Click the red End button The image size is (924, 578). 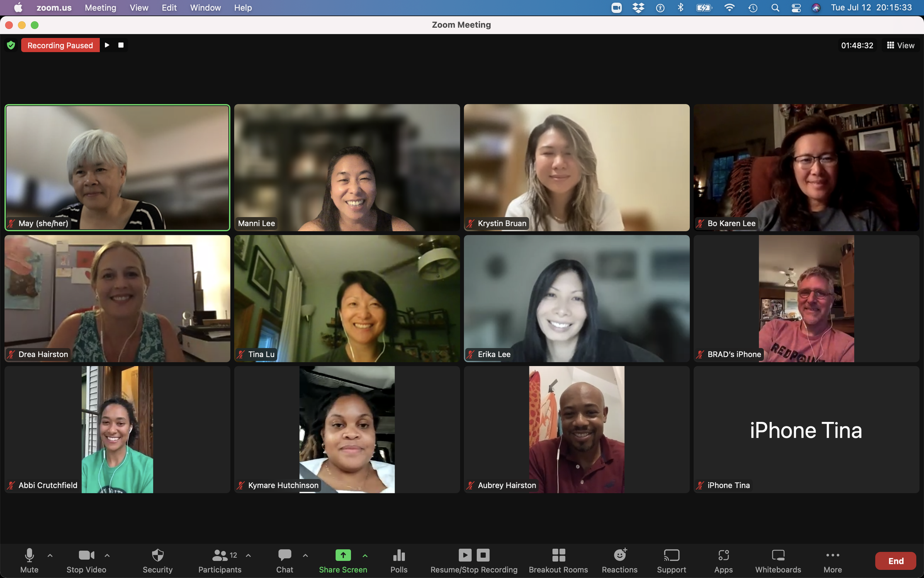[x=895, y=561]
